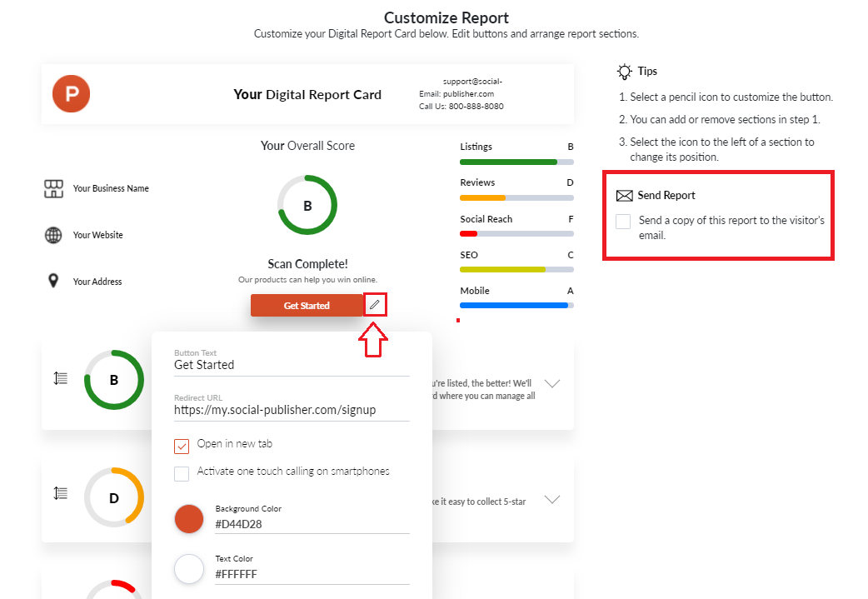Click the Scan Complete! text
The width and height of the screenshot is (868, 599).
[307, 264]
